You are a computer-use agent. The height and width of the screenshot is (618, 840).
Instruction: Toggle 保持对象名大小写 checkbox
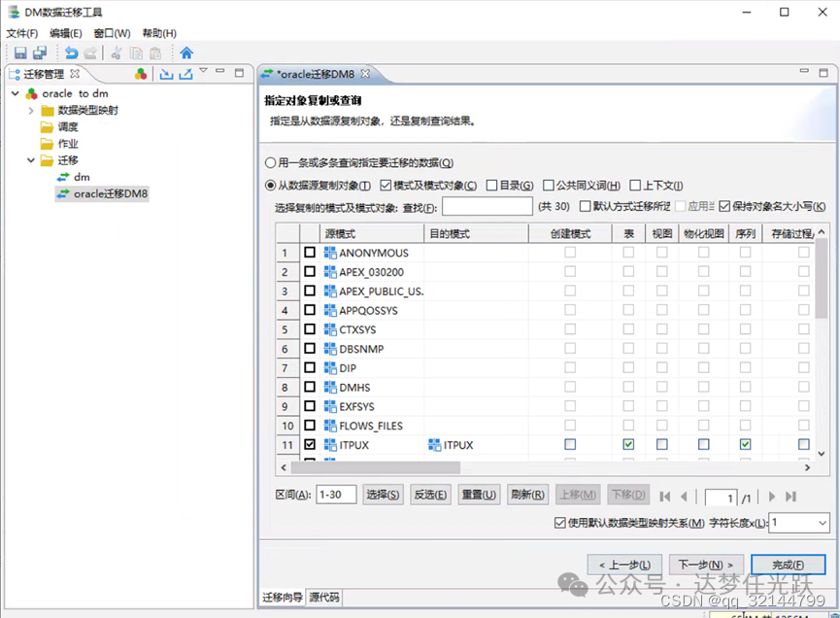point(724,206)
